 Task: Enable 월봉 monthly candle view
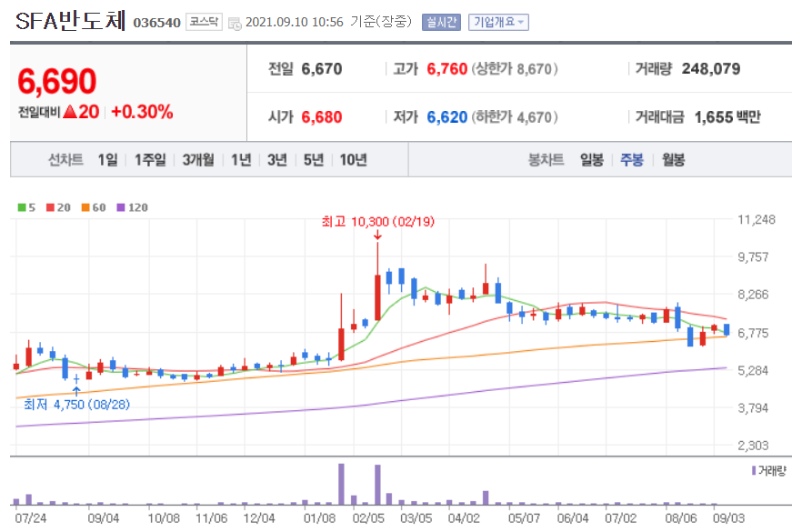point(672,159)
